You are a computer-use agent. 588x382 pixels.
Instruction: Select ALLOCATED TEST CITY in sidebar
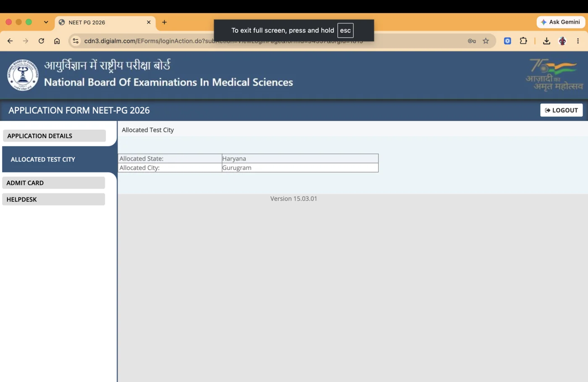59,159
